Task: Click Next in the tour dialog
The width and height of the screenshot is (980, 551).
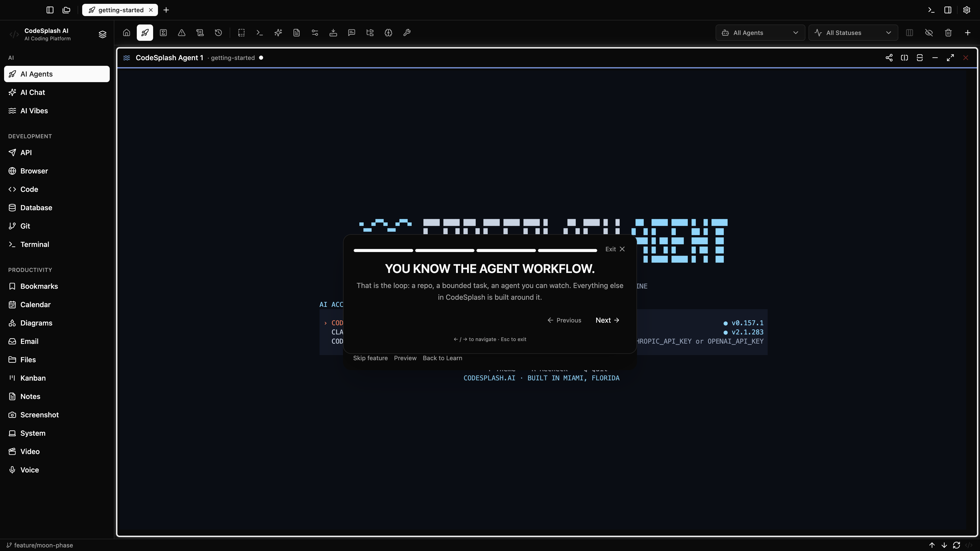Action: pyautogui.click(x=608, y=320)
